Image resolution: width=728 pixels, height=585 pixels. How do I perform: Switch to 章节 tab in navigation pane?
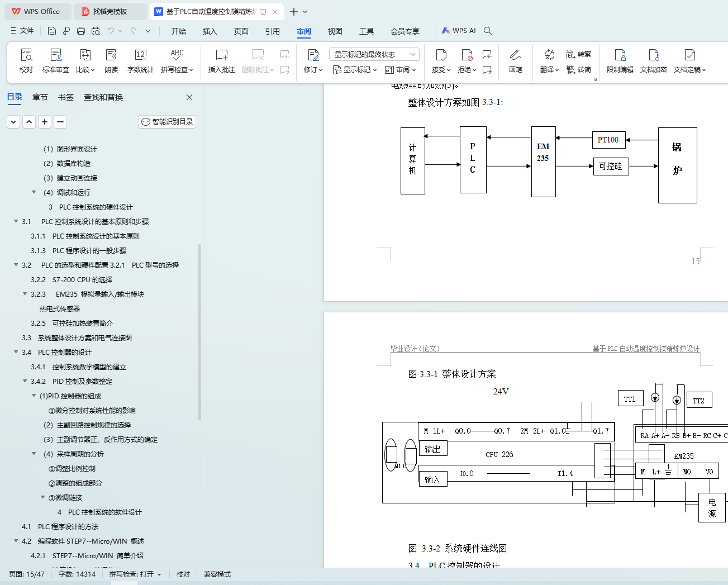click(40, 97)
